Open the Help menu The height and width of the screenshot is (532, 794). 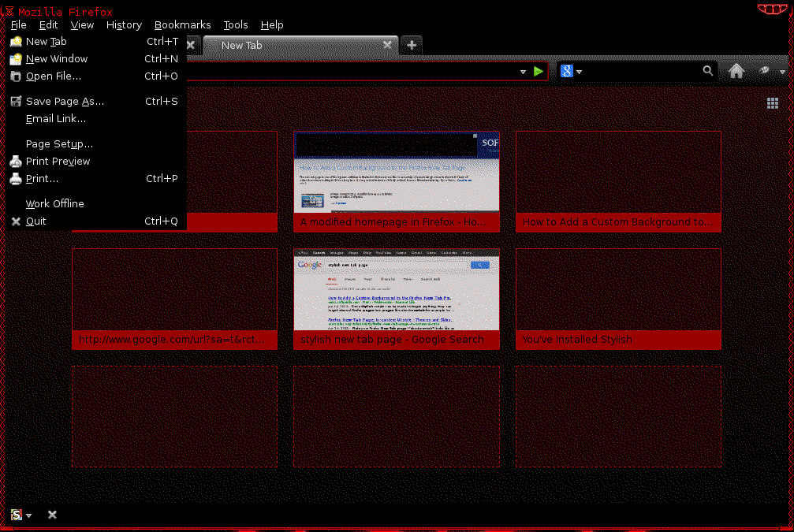click(272, 24)
